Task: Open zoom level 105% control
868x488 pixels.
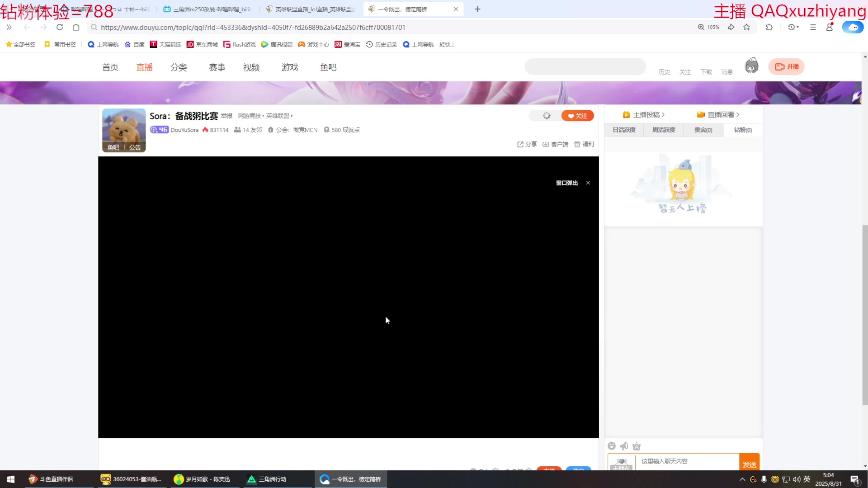Action: pos(708,27)
